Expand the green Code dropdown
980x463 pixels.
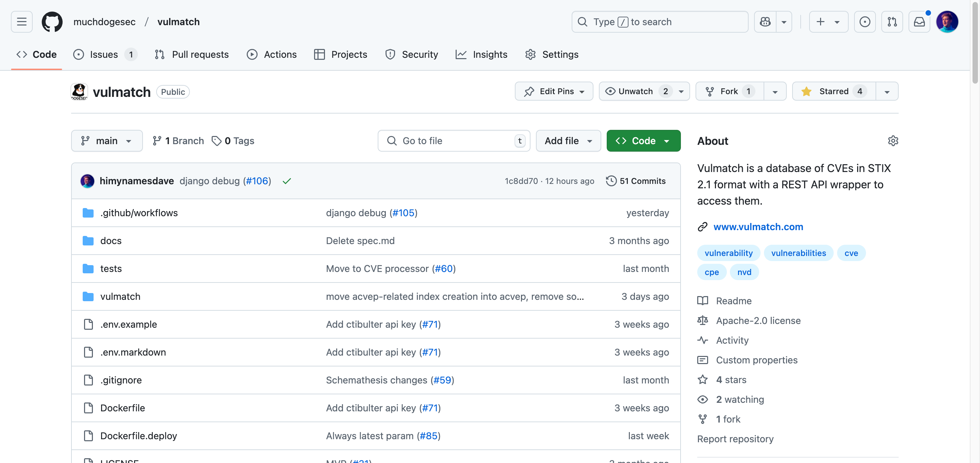coord(643,141)
